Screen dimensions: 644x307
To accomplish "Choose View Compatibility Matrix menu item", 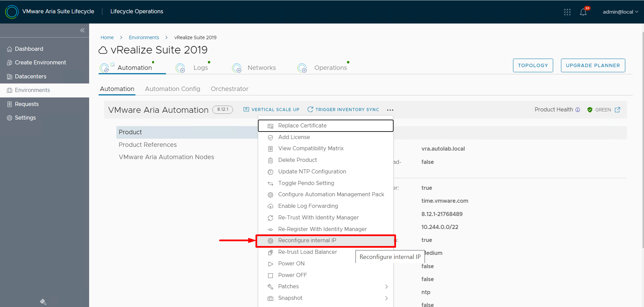I will click(326, 149).
